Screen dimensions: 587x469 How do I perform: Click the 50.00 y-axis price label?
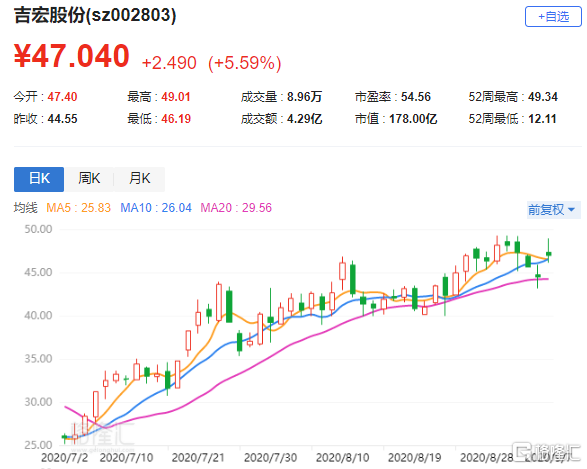pos(38,229)
